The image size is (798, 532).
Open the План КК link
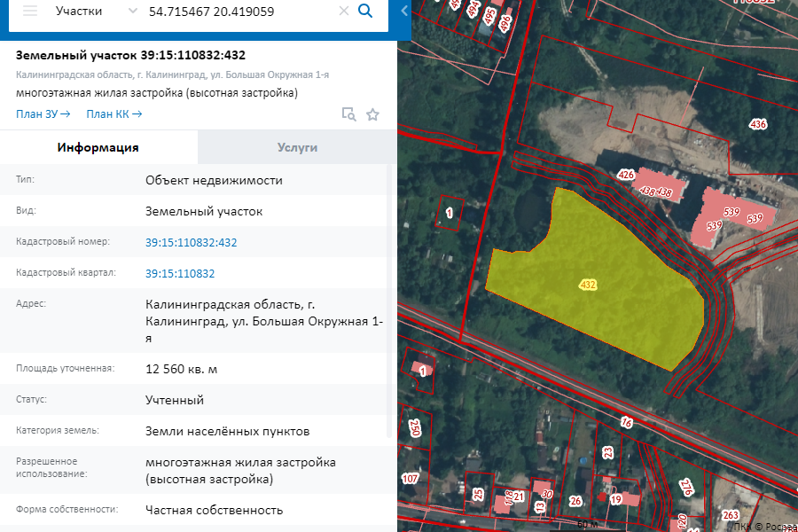pyautogui.click(x=113, y=114)
